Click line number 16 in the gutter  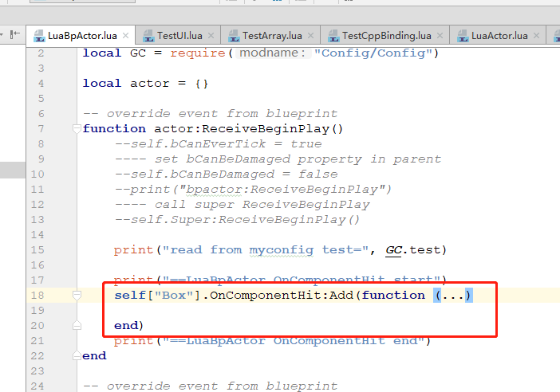(37, 265)
